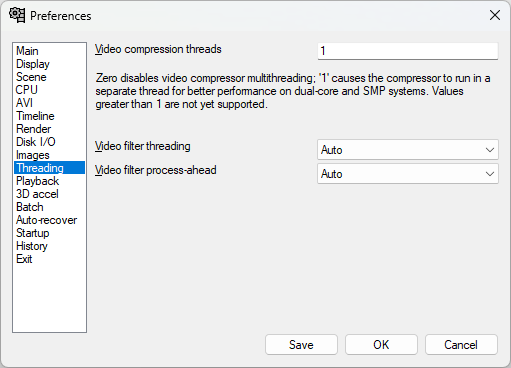Viewport: 511px width, 368px height.
Task: Click the Save button
Action: (x=301, y=345)
